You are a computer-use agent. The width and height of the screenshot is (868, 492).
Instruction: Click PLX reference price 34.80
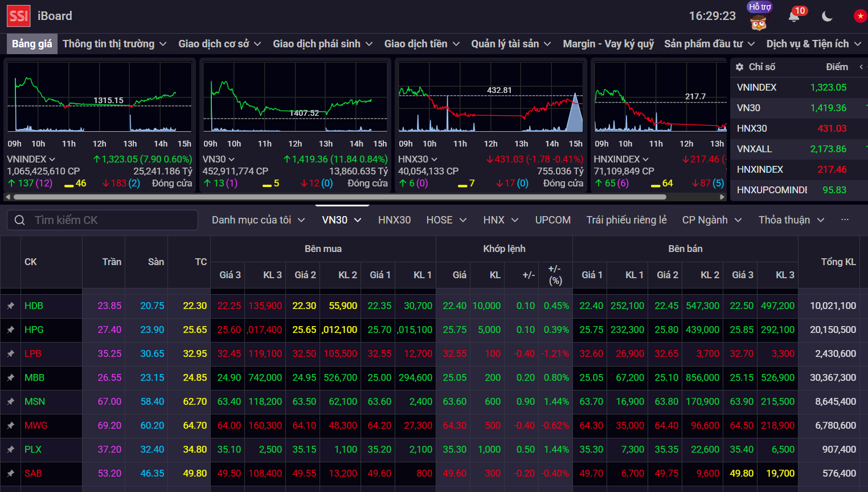tap(195, 450)
